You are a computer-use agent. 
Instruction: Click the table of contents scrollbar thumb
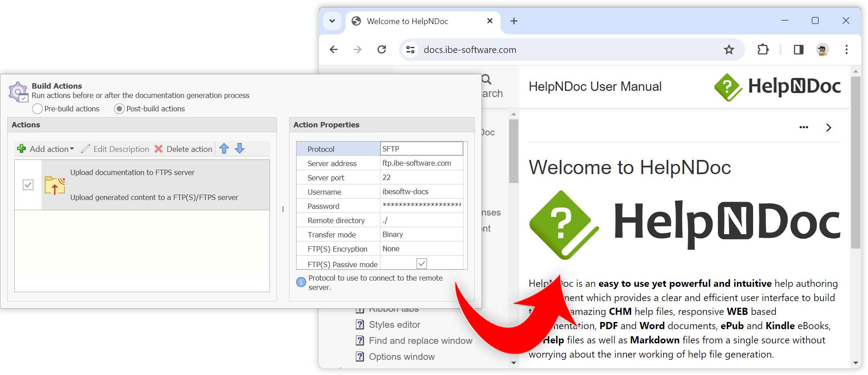point(513,151)
